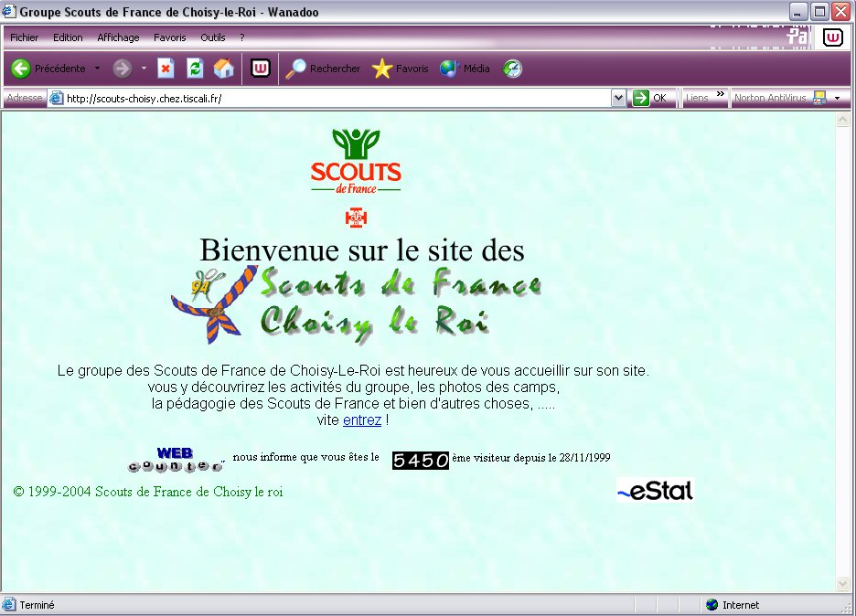Open the ? help menu

241,37
